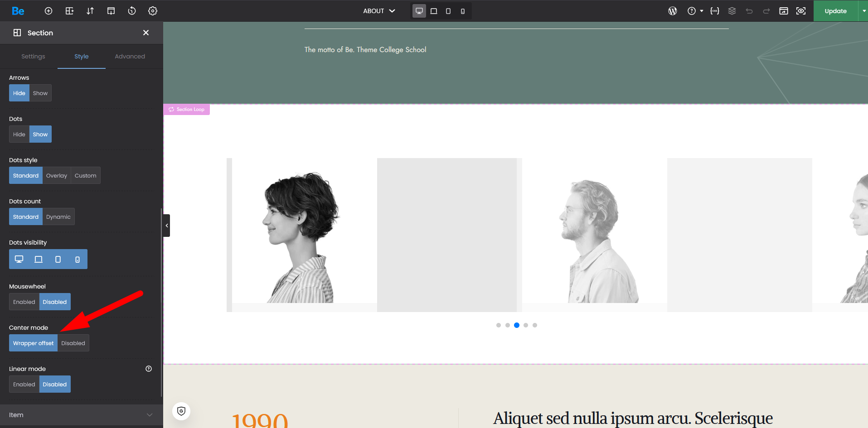Expand the Item accordion section
This screenshot has height=428, width=868.
click(82, 415)
